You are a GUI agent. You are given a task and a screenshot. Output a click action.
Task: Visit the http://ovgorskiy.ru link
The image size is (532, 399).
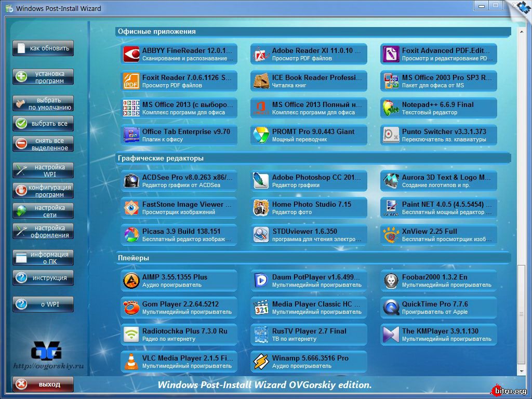click(48, 366)
